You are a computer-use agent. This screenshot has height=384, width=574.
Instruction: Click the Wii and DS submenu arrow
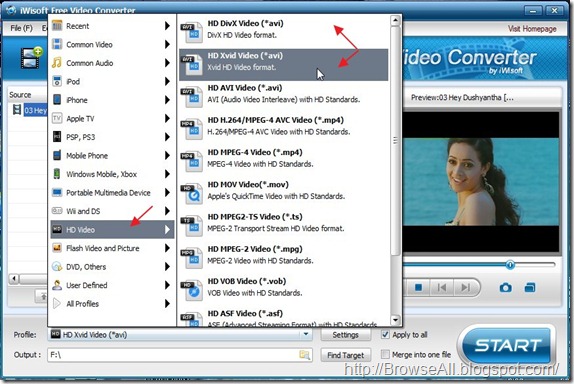[x=167, y=211]
